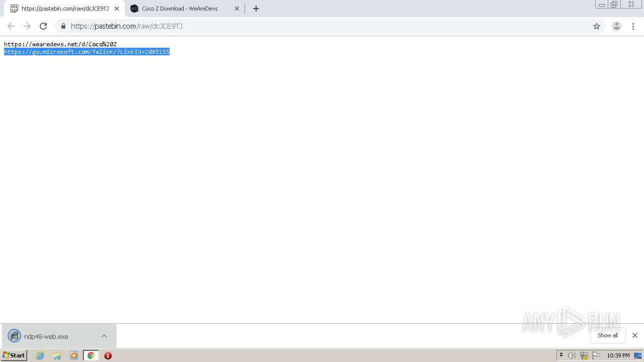This screenshot has height=362, width=644.
Task: Show hidden system tray icons
Action: point(561,355)
